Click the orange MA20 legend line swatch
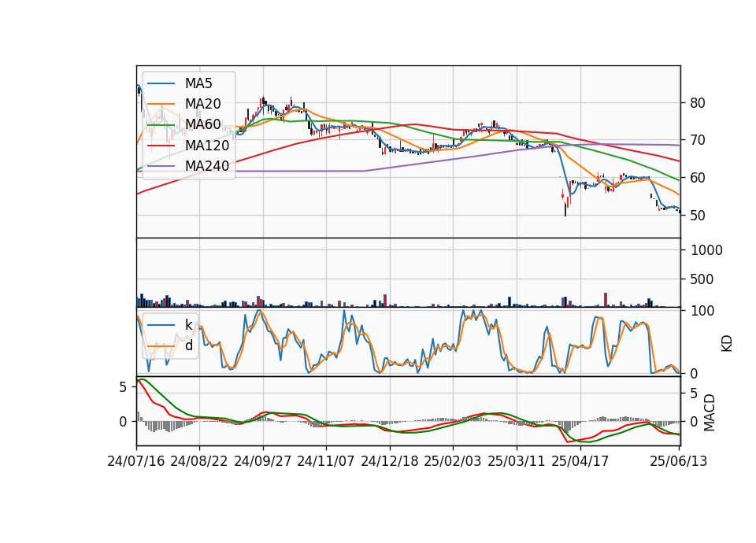The image size is (756, 543). pyautogui.click(x=161, y=104)
